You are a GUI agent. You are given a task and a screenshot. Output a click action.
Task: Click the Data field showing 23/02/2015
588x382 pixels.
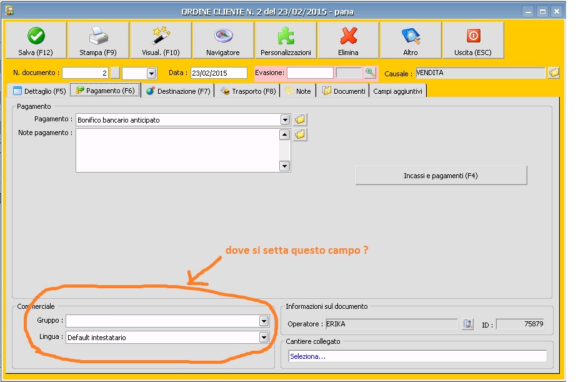tap(219, 73)
